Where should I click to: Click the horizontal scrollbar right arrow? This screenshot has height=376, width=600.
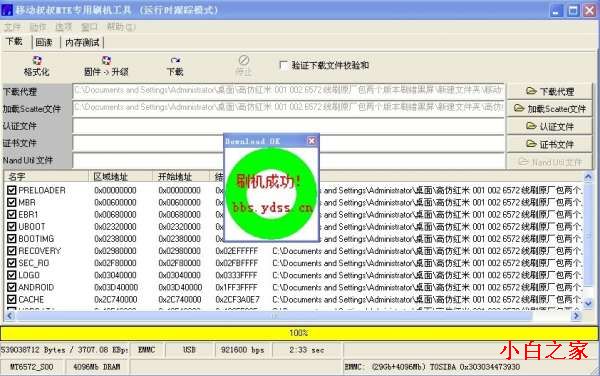576,316
